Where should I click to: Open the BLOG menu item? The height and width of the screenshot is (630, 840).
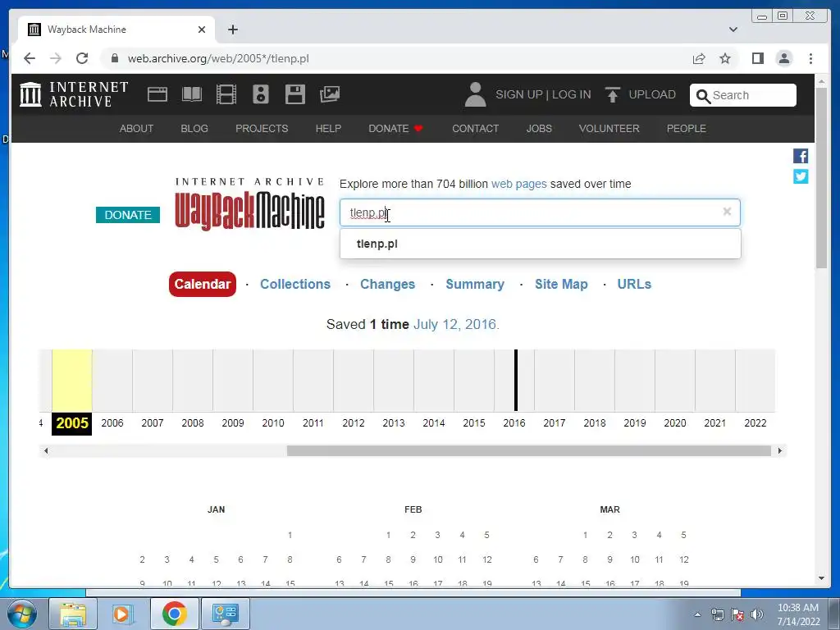click(x=194, y=129)
